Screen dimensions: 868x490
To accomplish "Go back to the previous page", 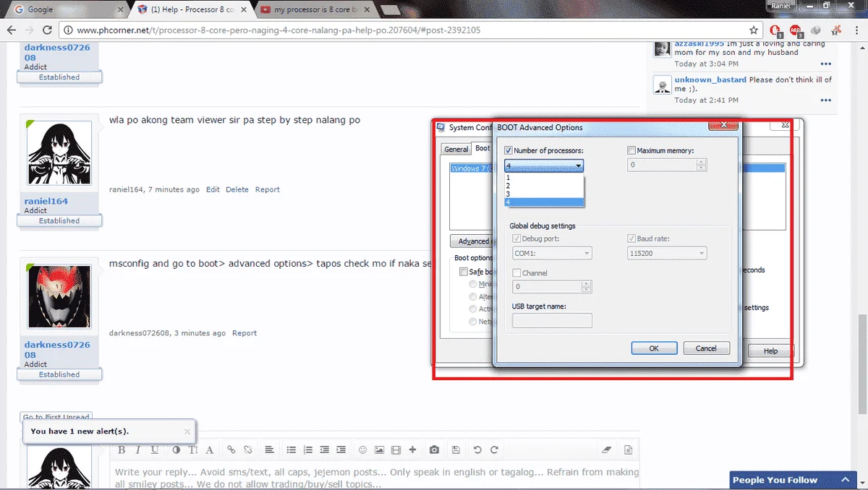I will point(12,30).
